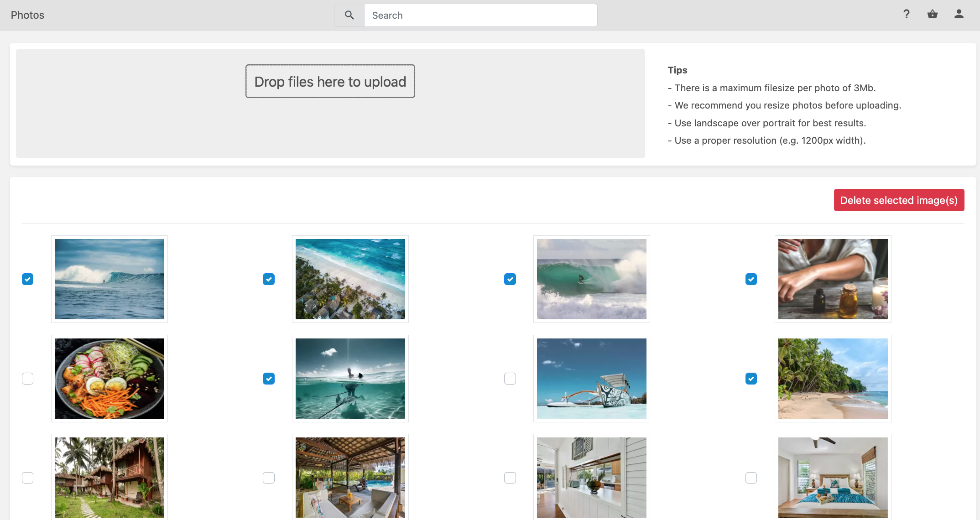Click the landscape over portrait tip
Screen dimensions: 980x520
coord(767,123)
